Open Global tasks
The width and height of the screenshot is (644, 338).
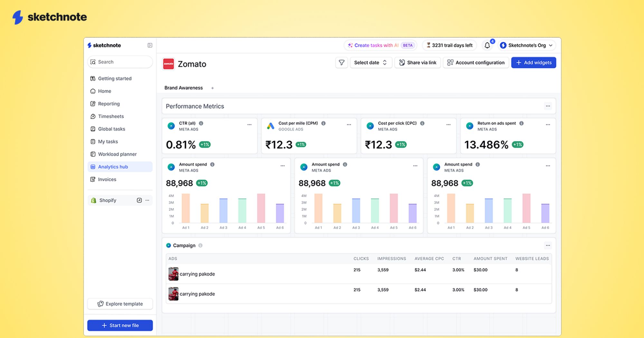(120, 129)
